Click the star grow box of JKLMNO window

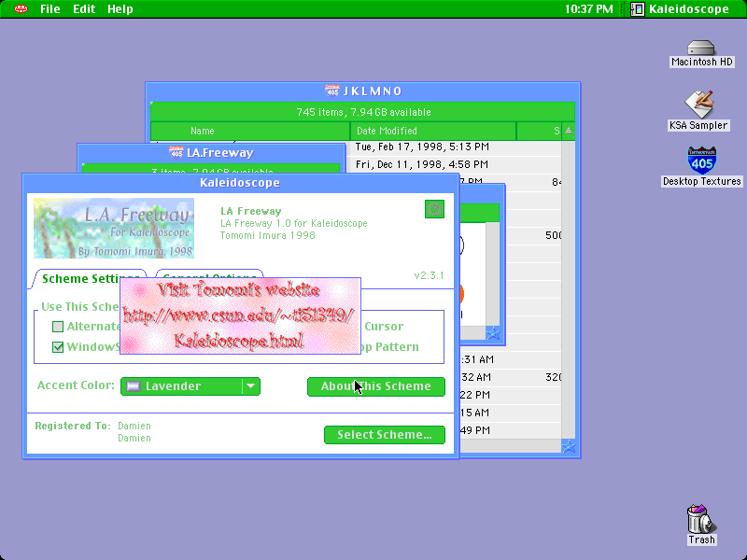pyautogui.click(x=569, y=447)
